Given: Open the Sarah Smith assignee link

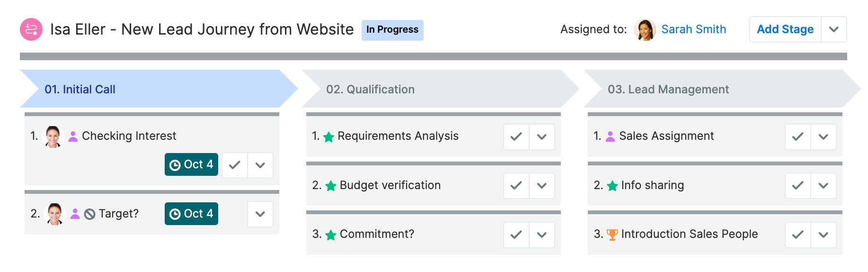Looking at the screenshot, I should (x=693, y=29).
